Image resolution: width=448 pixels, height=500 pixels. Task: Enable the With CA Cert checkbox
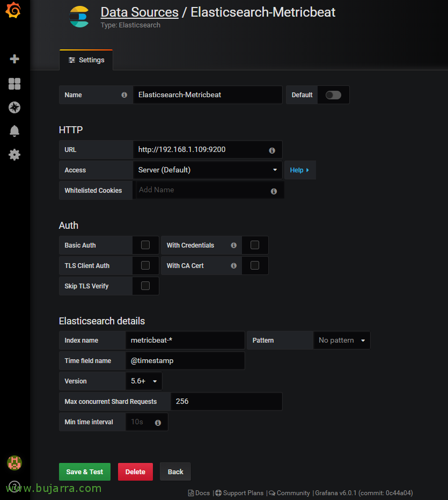(255, 265)
